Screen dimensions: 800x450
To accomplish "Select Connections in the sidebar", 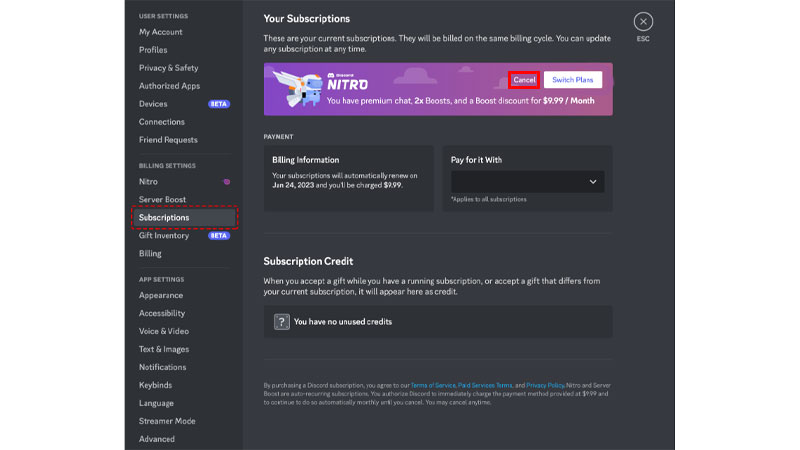I will coord(162,122).
